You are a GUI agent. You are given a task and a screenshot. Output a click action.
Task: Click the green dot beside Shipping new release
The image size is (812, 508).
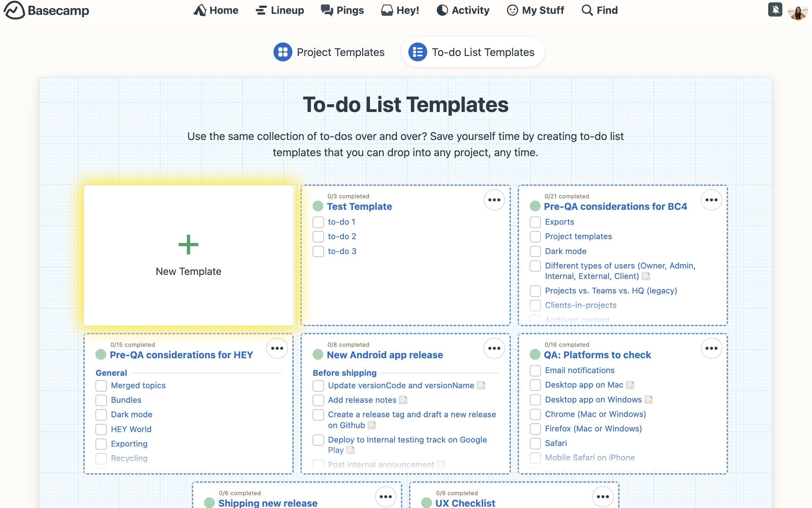click(209, 503)
